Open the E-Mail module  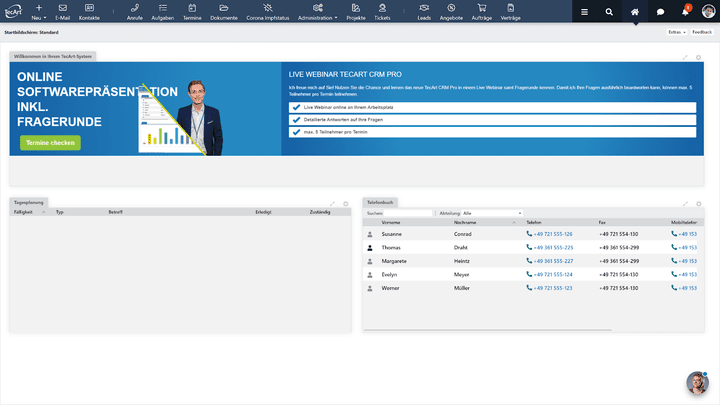click(x=62, y=12)
